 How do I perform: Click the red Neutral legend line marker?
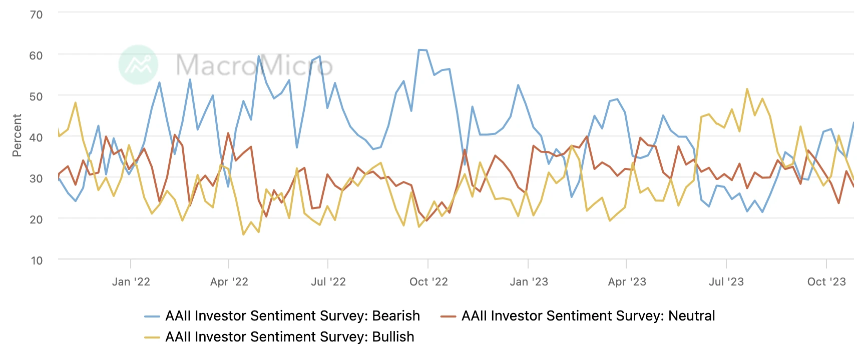[448, 316]
